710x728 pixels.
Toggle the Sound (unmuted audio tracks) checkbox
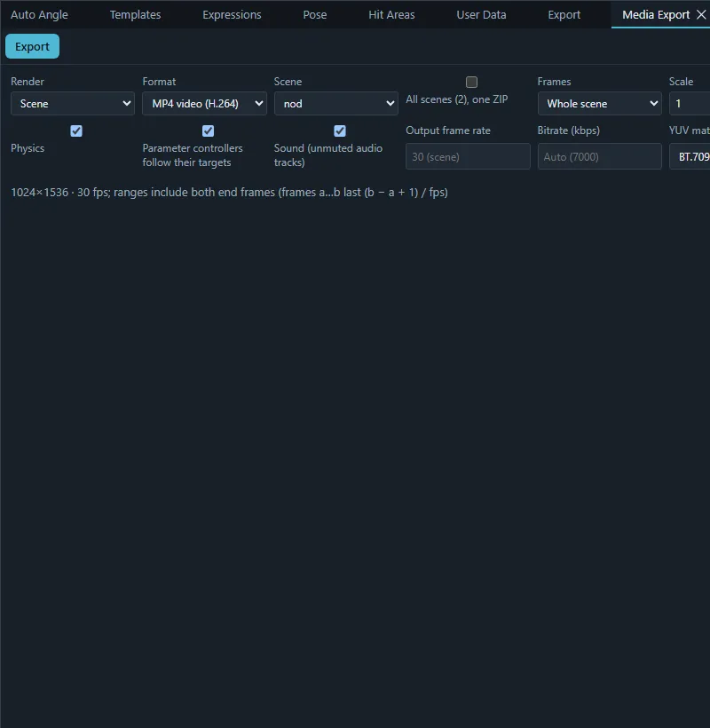pos(340,131)
